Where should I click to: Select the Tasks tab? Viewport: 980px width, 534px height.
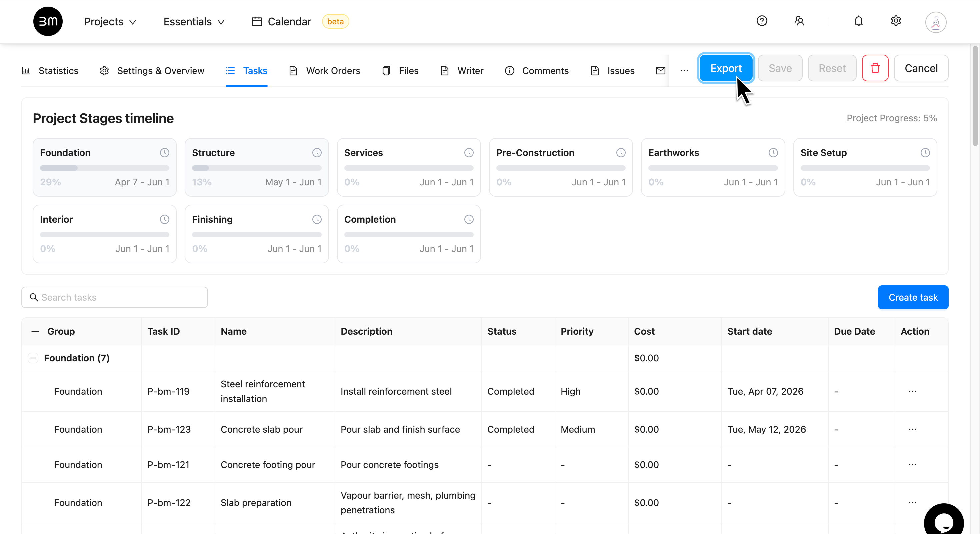pos(247,71)
